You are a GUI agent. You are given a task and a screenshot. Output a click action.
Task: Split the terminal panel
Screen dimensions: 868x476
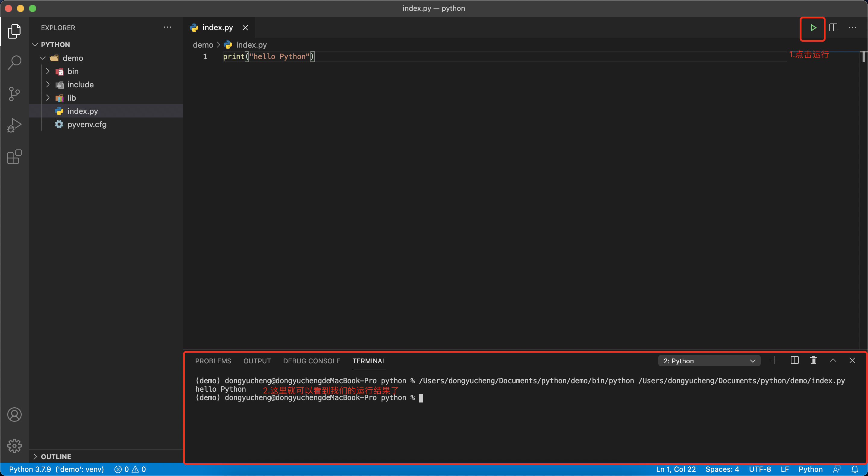pyautogui.click(x=794, y=360)
